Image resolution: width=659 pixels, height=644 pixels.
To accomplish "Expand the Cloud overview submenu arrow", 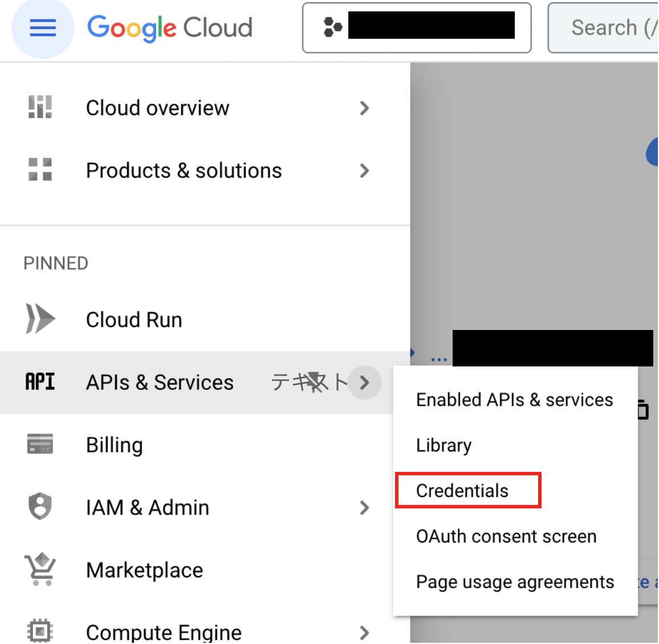I will (365, 108).
